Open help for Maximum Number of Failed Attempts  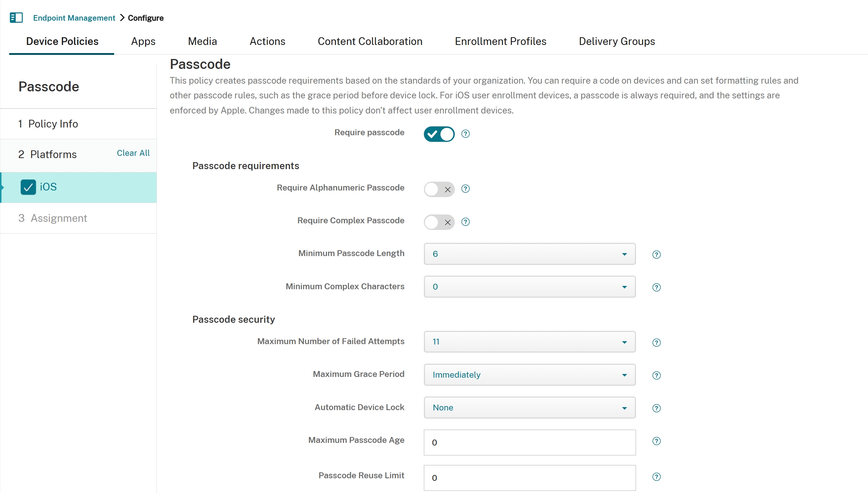[656, 342]
